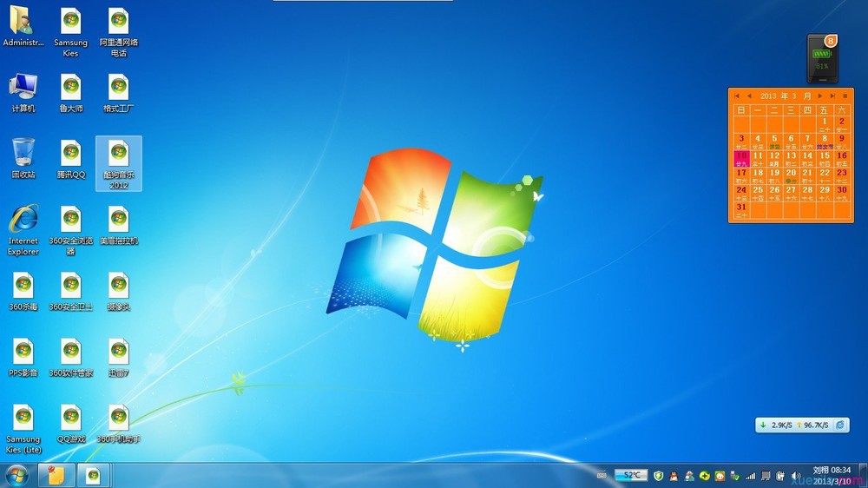Go to previous month in calendar gadget
868x488 pixels.
tap(750, 96)
